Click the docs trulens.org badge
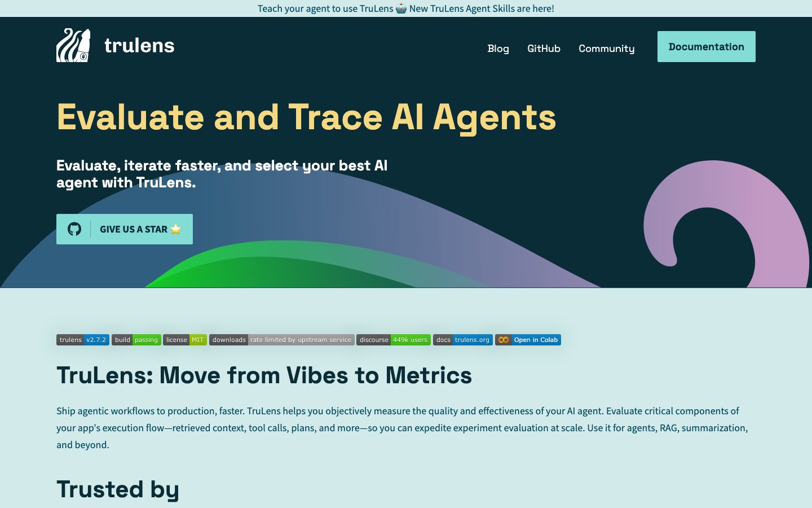The height and width of the screenshot is (508, 812). click(x=462, y=340)
